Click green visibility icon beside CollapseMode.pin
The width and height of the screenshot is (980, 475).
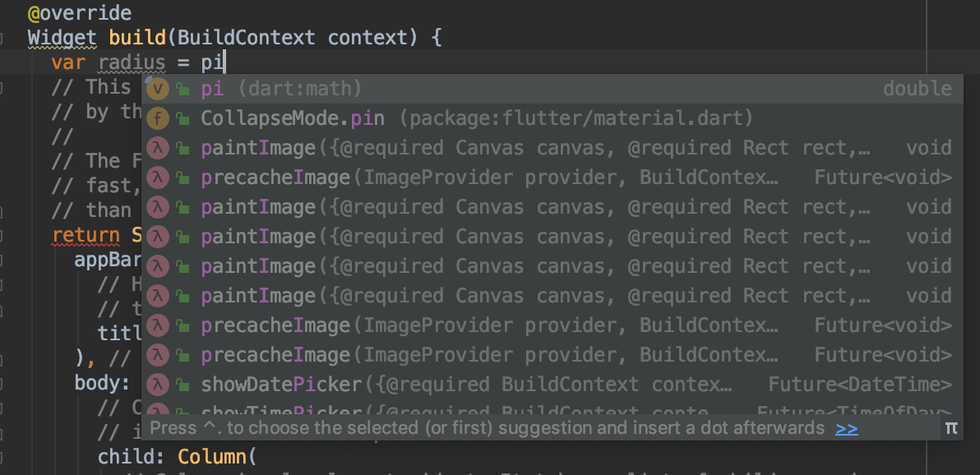point(183,119)
